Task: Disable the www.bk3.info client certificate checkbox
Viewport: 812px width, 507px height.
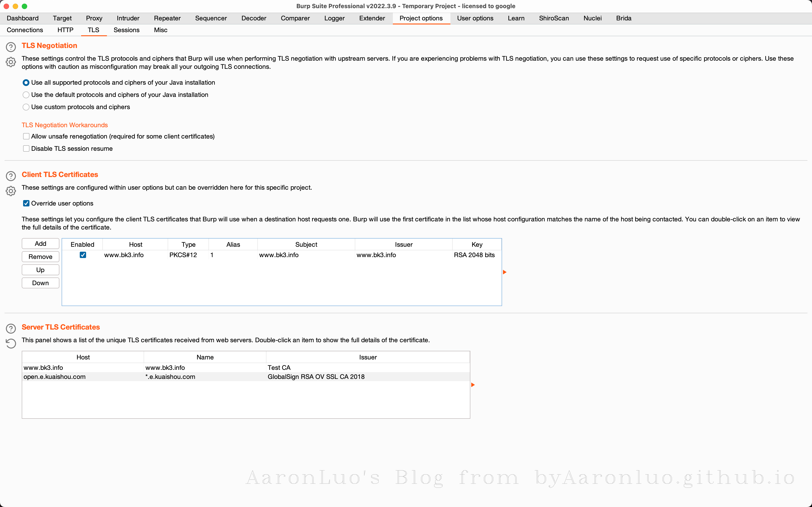Action: [x=83, y=255]
